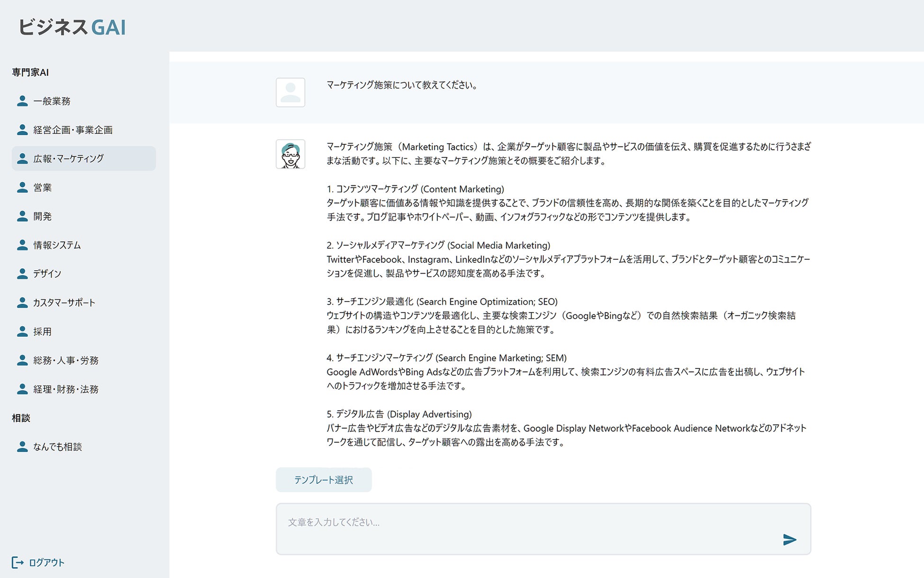This screenshot has height=578, width=924.
Task: Click the AI assistant avatar icon
Action: point(290,154)
